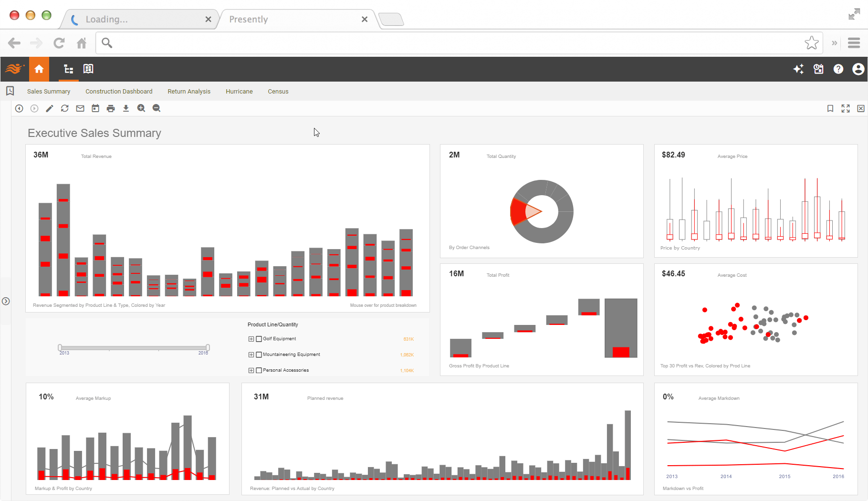This screenshot has width=868, height=501.
Task: Switch dashboard to full screen
Action: (846, 108)
